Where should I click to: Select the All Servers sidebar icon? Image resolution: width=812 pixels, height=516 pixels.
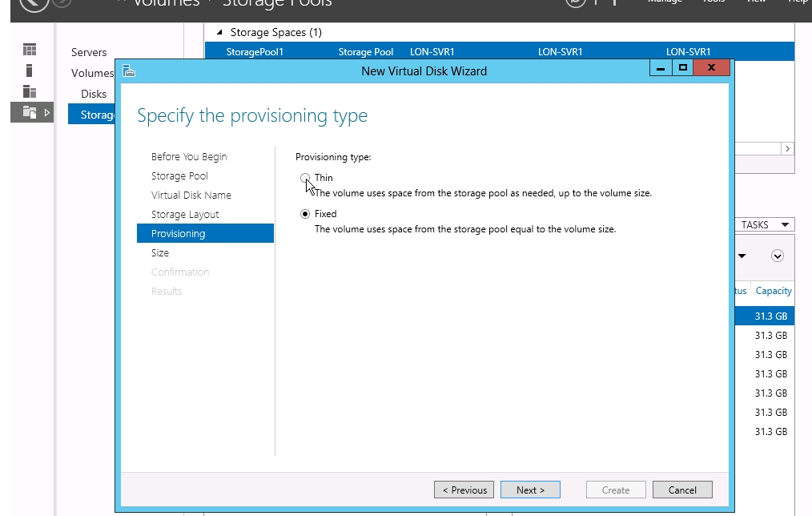point(30,91)
